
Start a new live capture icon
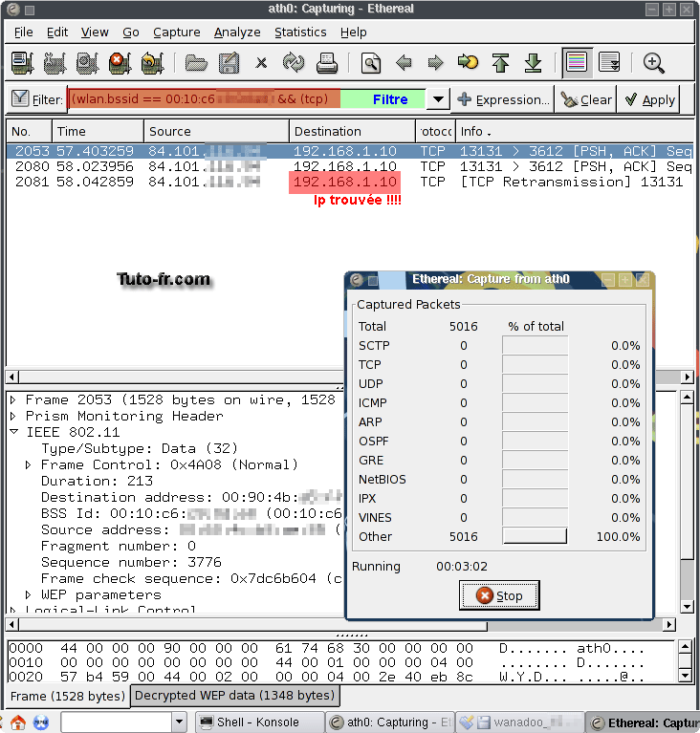click(87, 63)
